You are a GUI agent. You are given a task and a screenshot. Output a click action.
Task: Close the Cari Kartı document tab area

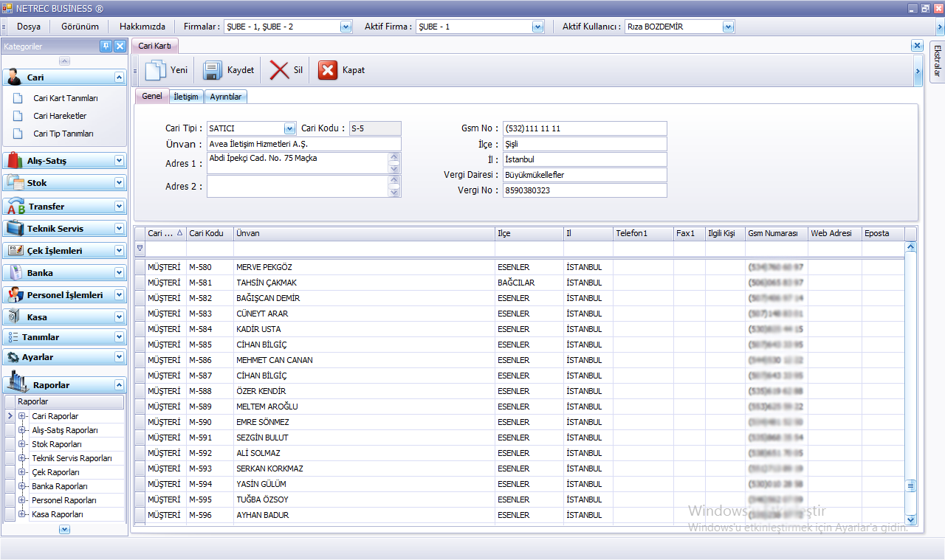coord(917,45)
